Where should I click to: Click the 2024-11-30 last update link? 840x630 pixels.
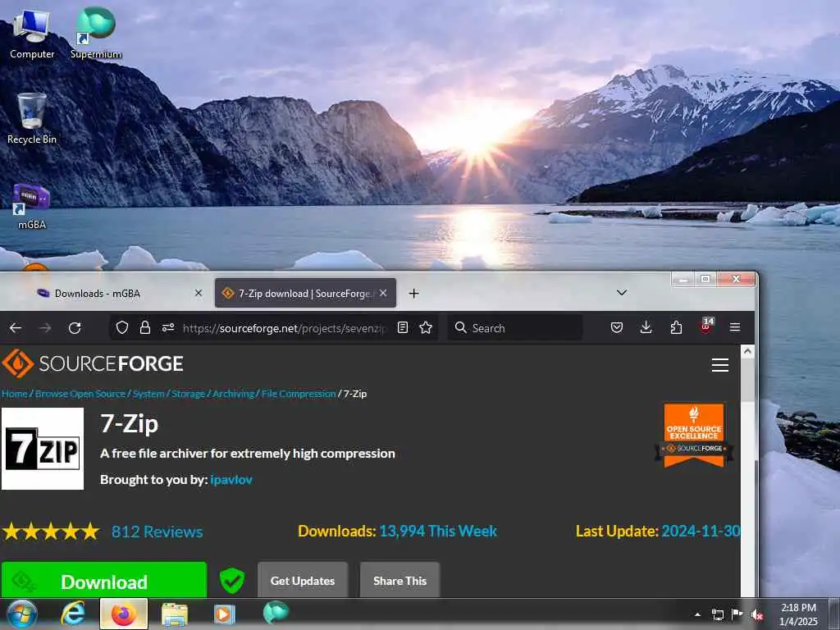pos(701,531)
